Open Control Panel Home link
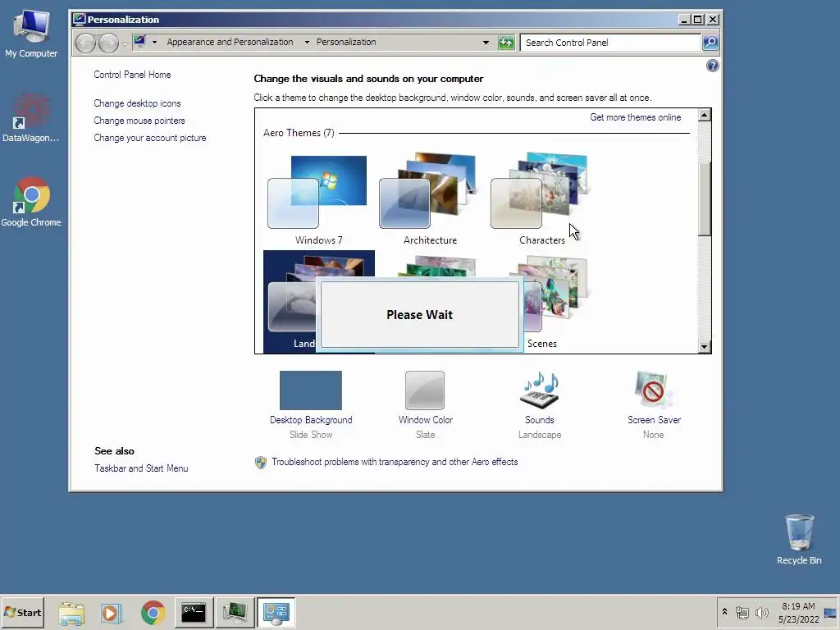The image size is (840, 630). point(132,75)
